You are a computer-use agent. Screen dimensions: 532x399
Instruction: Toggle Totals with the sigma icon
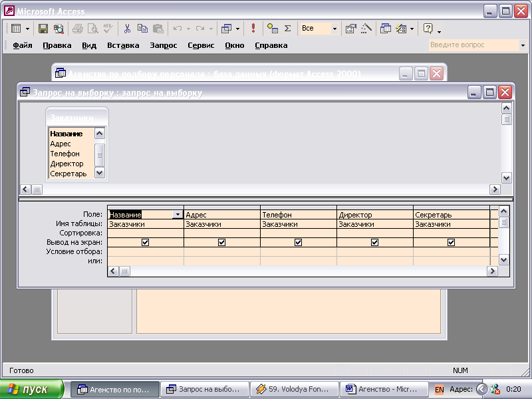pos(287,29)
